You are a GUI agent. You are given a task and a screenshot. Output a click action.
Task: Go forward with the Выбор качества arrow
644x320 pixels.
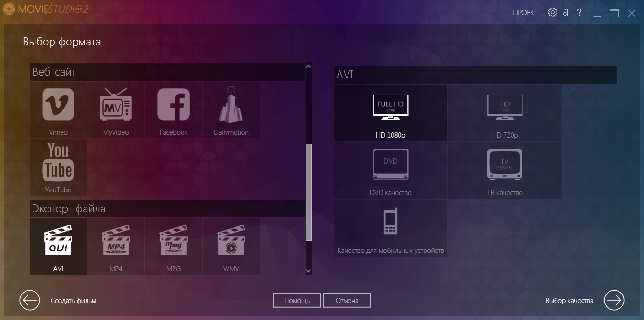point(614,300)
